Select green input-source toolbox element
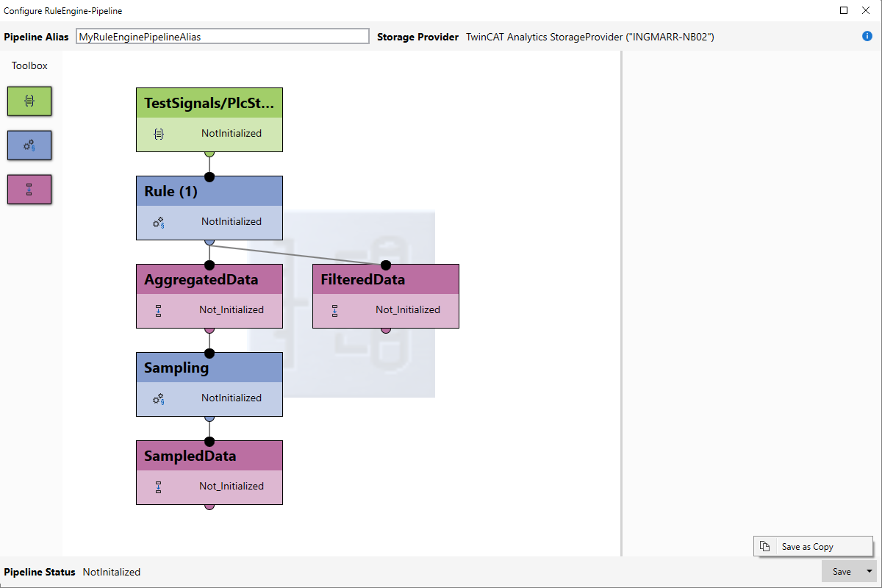 click(29, 101)
